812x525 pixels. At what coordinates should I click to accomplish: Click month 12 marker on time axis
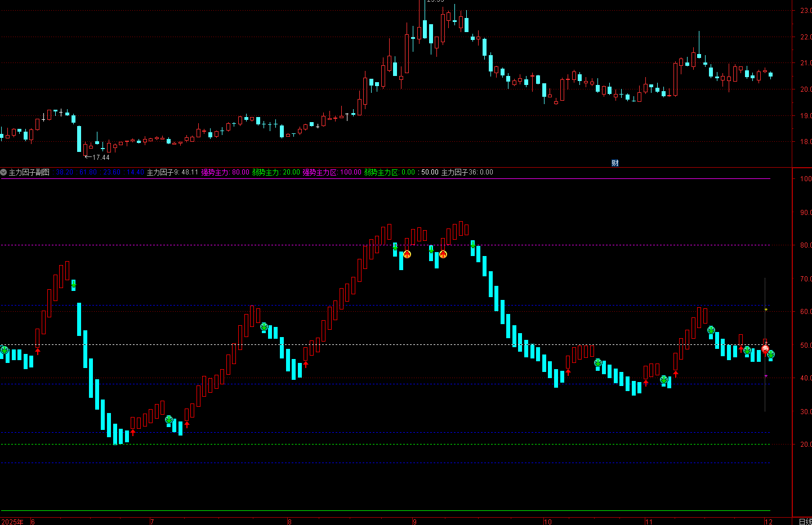(x=769, y=522)
